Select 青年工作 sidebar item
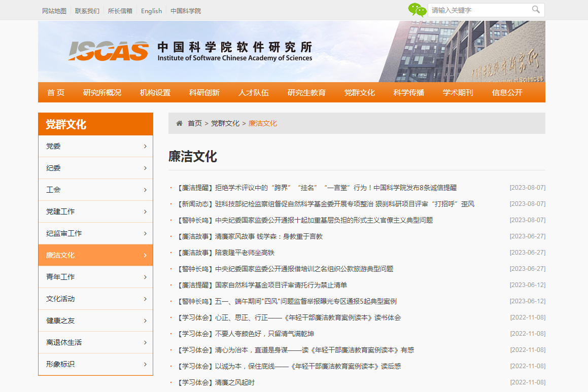 pyautogui.click(x=60, y=277)
